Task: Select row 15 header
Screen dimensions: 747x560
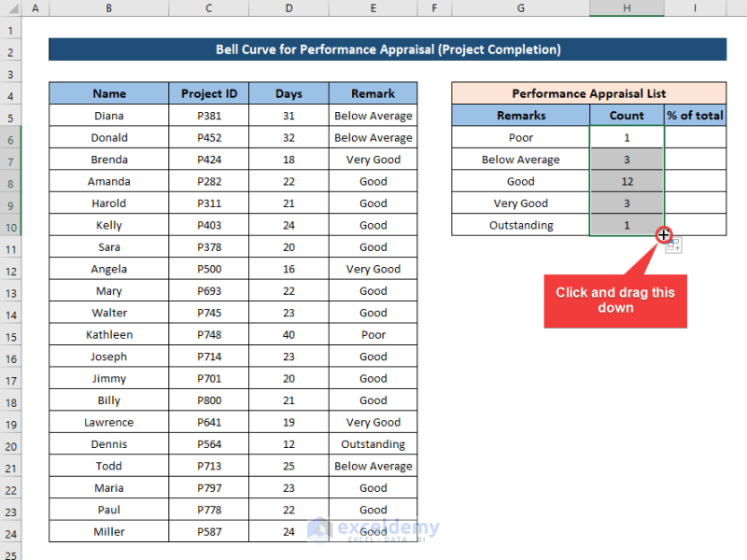Action: tap(10, 337)
